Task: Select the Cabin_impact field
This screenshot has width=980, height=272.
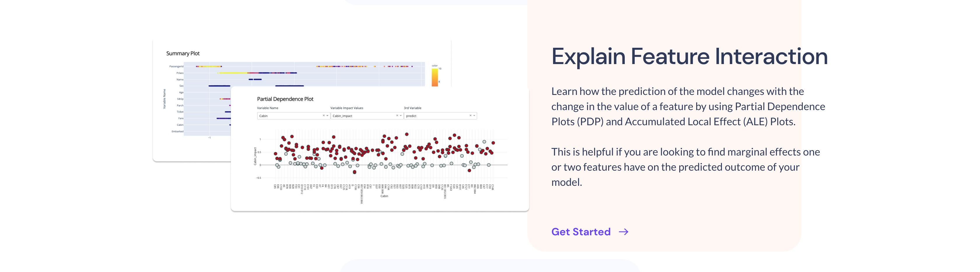Action: coord(367,116)
